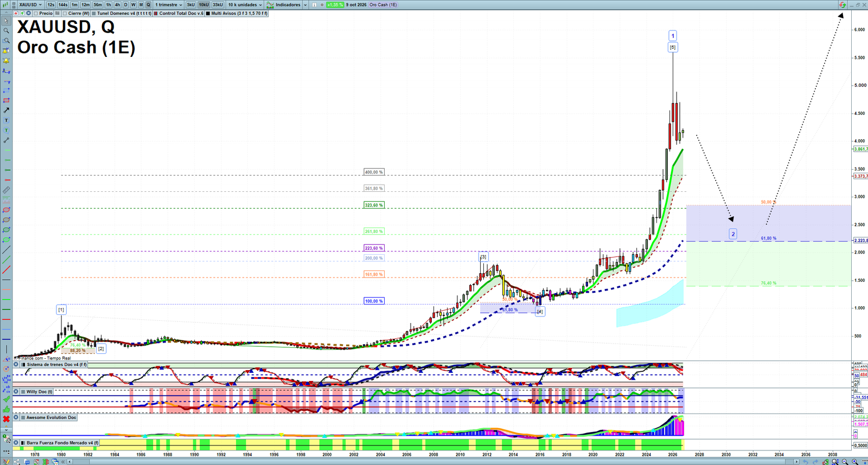Screen dimensions: 868x465
Task: Select the Q quarterly timeframe tab
Action: point(148,5)
